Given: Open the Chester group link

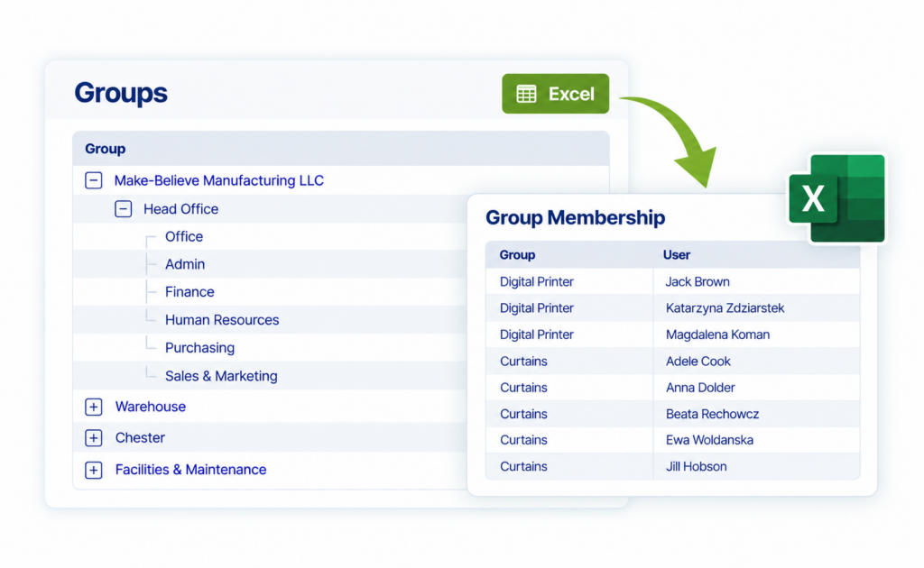Looking at the screenshot, I should click(140, 438).
